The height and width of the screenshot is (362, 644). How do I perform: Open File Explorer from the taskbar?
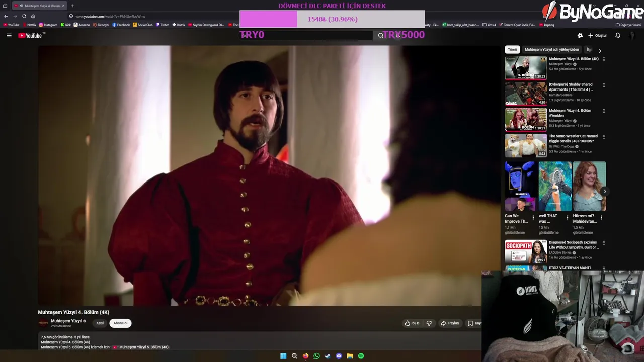(350, 356)
